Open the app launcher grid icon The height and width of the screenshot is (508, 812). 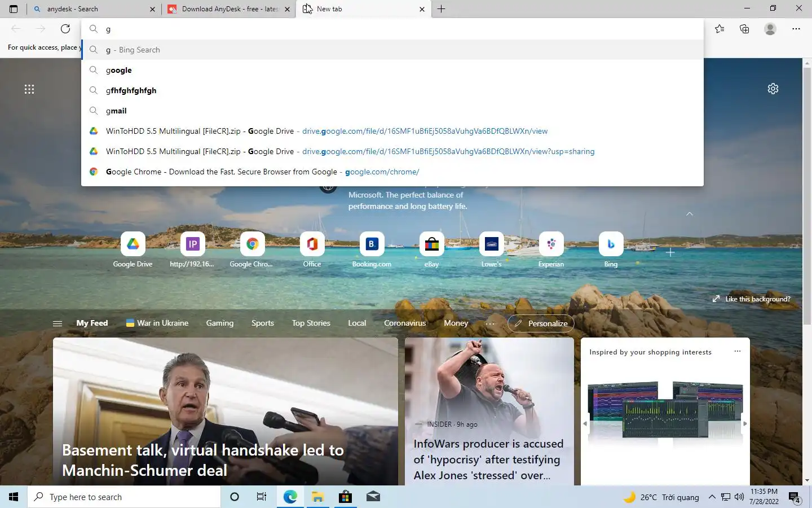click(29, 89)
